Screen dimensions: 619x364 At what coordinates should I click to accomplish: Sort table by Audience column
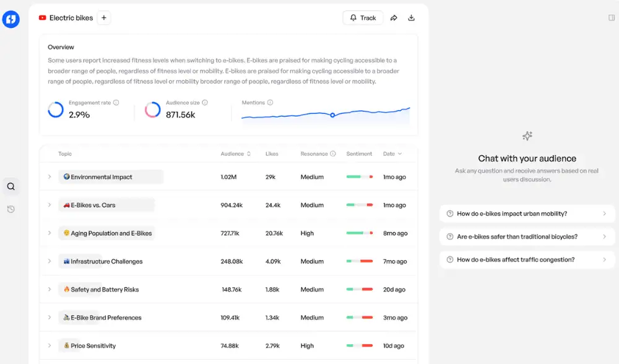235,154
